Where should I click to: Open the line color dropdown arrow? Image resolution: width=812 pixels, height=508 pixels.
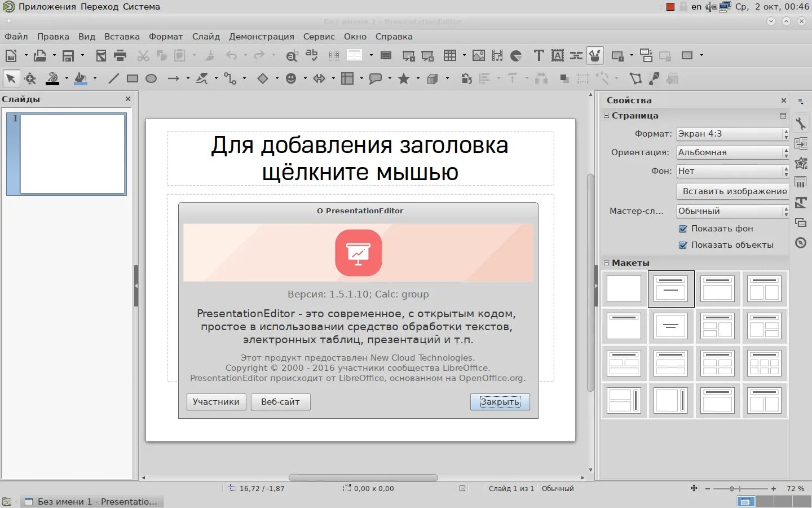(67, 78)
